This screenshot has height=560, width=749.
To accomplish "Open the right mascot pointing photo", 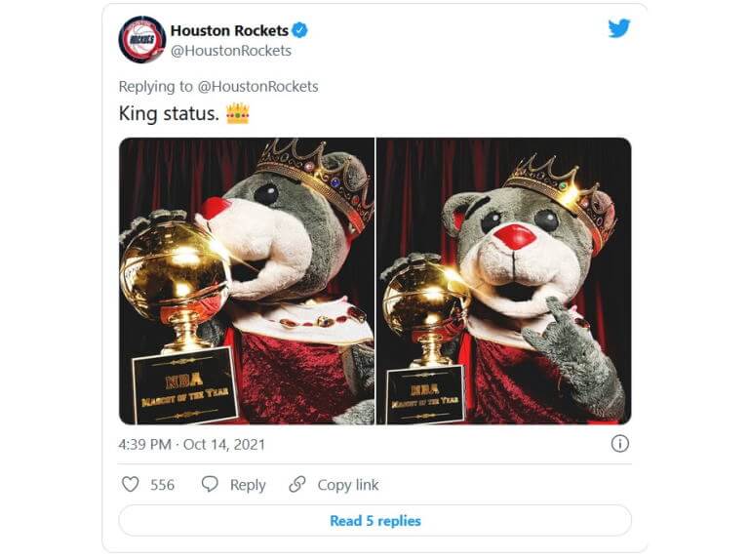I will [504, 281].
